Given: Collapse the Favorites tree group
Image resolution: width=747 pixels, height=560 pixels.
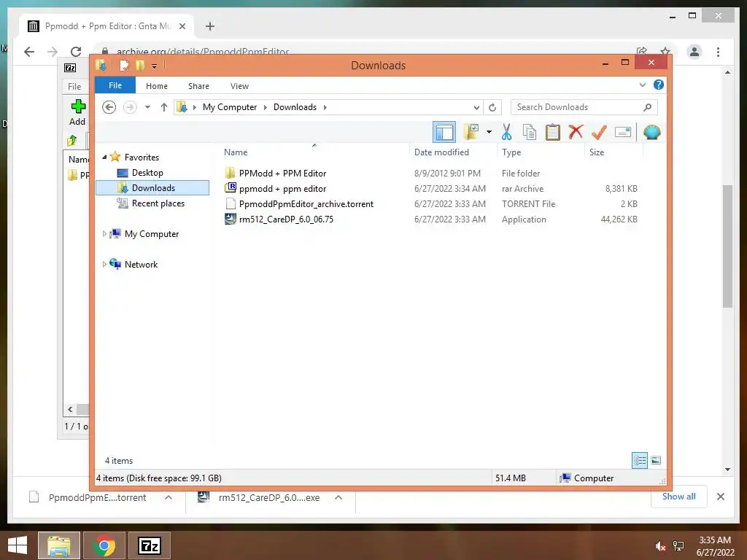Looking at the screenshot, I should (x=104, y=157).
